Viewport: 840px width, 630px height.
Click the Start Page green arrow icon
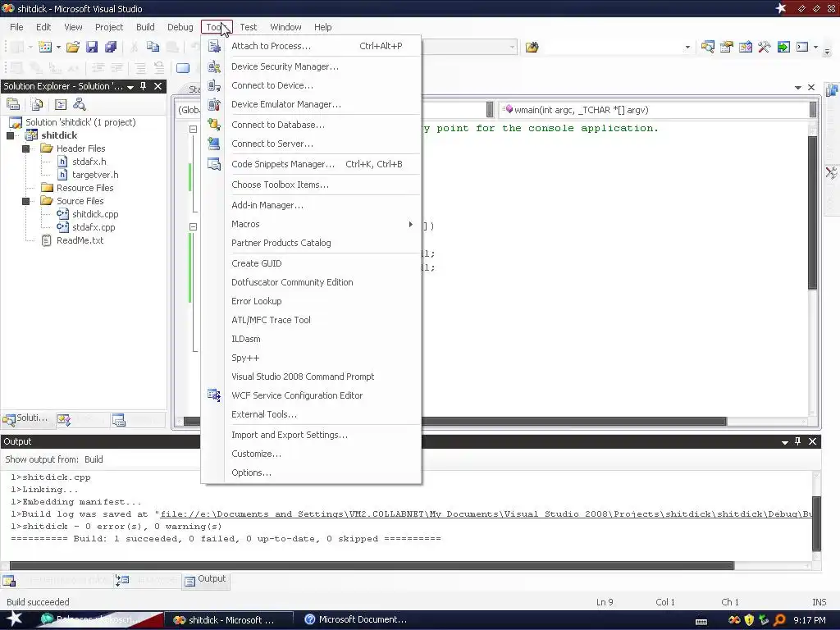pyautogui.click(x=783, y=47)
